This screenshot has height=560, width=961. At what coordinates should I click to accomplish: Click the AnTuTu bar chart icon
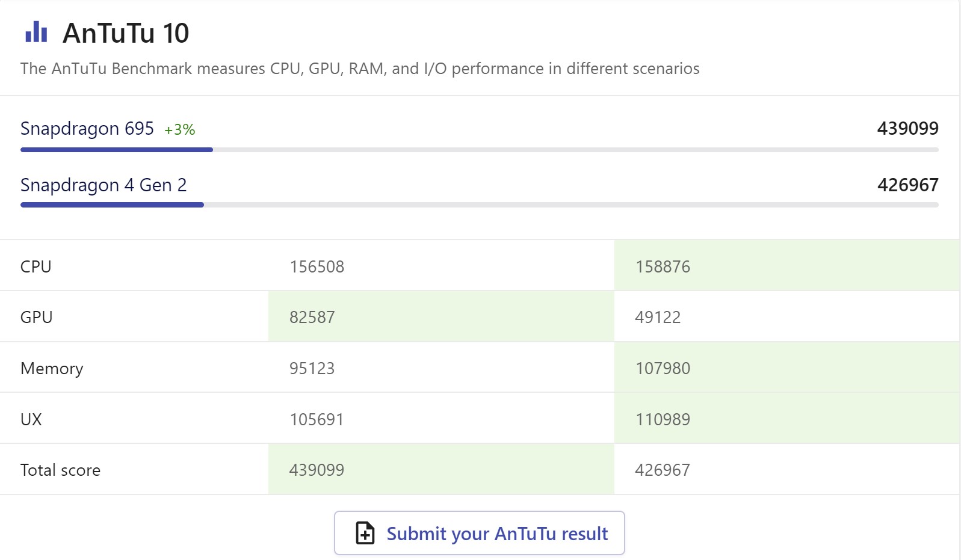(36, 32)
